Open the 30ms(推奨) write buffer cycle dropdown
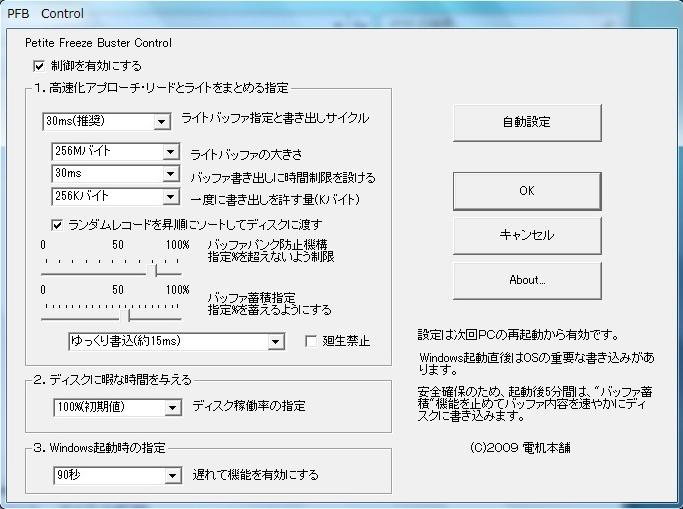The width and height of the screenshot is (683, 509). point(107,121)
